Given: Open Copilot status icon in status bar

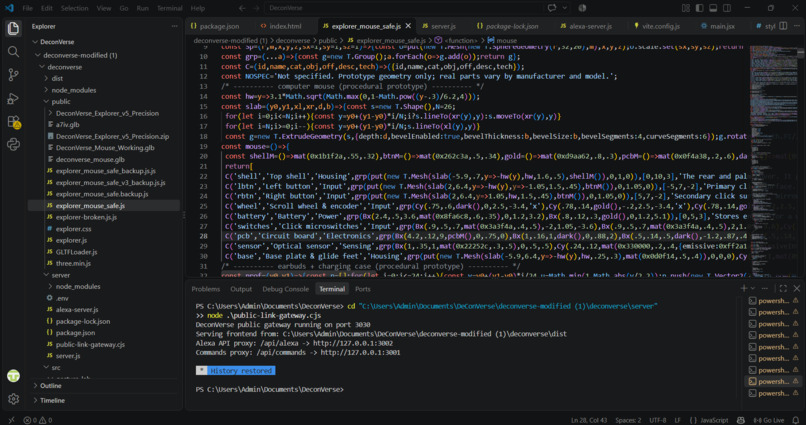Looking at the screenshot, I should coord(740,420).
